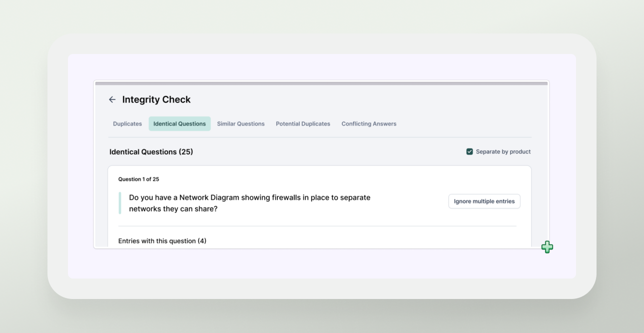Open the Potential Duplicates tab
Screen dimensions: 644x333
point(303,123)
